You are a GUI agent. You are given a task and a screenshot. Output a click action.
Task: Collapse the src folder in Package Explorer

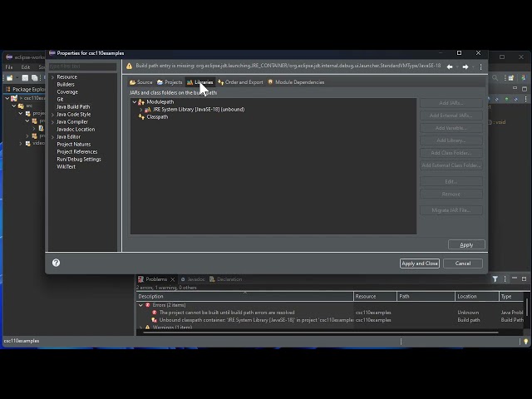point(14,106)
